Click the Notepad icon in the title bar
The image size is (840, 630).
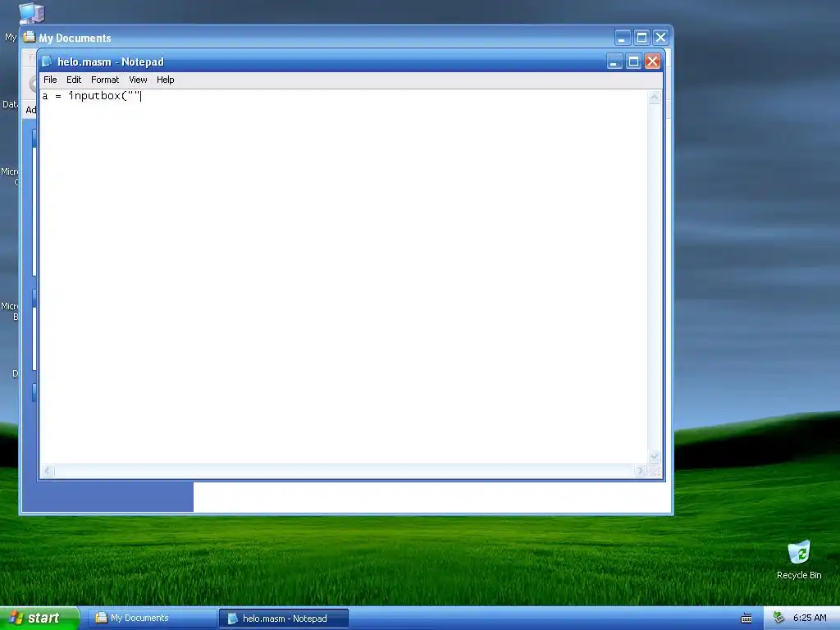tap(47, 62)
